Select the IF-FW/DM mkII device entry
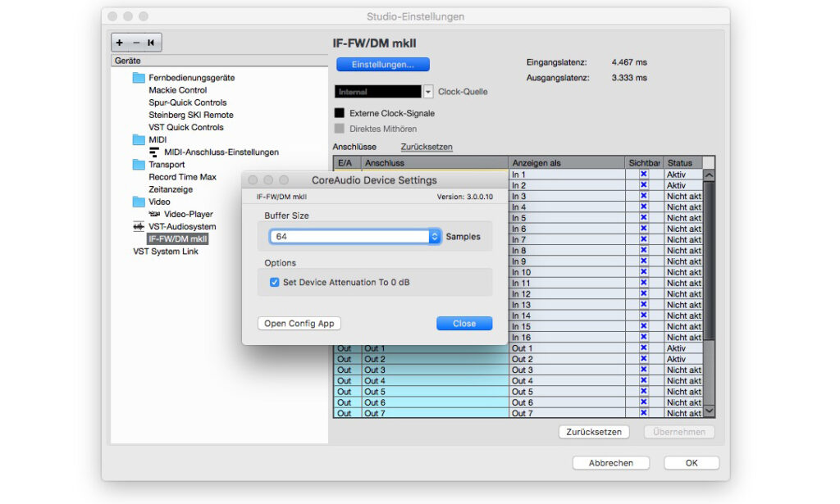The width and height of the screenshot is (840, 504). [177, 238]
